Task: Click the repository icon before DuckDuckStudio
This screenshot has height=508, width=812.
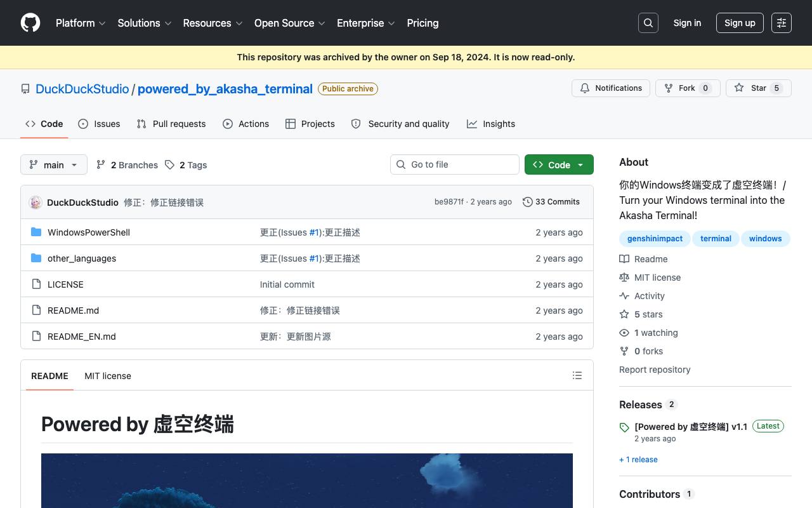Action: pyautogui.click(x=25, y=89)
